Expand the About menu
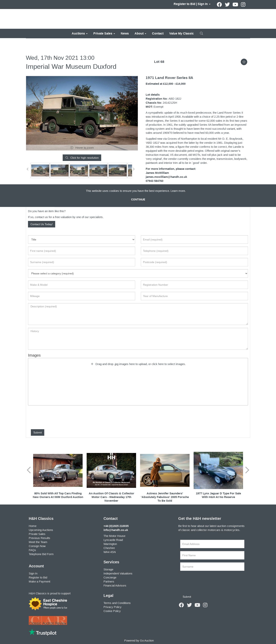This screenshot has width=276, height=644. [x=140, y=34]
